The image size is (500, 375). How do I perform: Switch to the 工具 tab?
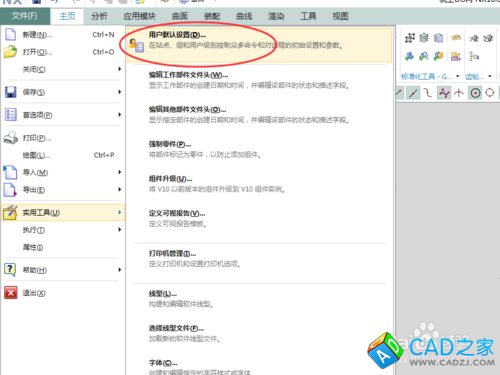[x=308, y=16]
